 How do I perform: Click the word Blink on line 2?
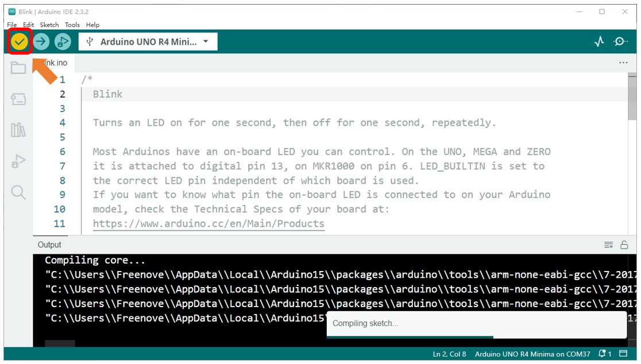(107, 94)
